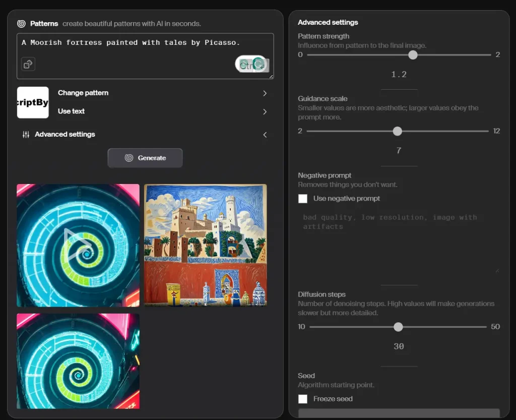
Task: Select the Change pattern option
Action: click(x=83, y=93)
